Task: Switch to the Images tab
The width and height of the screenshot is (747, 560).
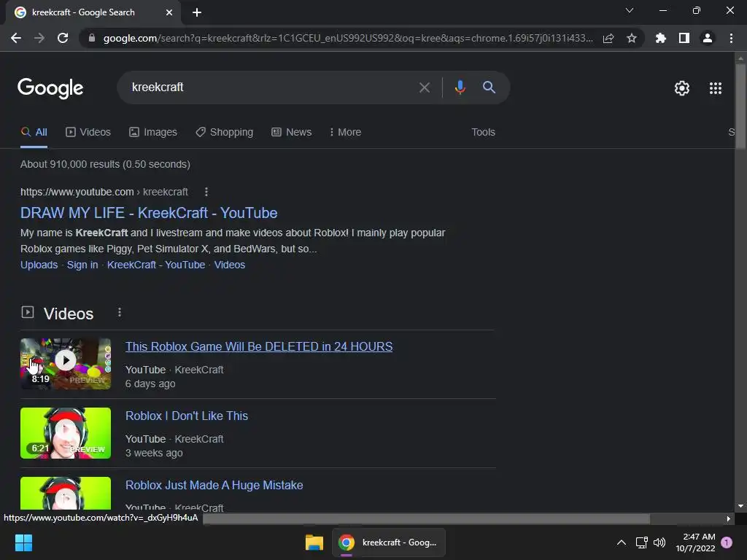Action: pyautogui.click(x=153, y=133)
